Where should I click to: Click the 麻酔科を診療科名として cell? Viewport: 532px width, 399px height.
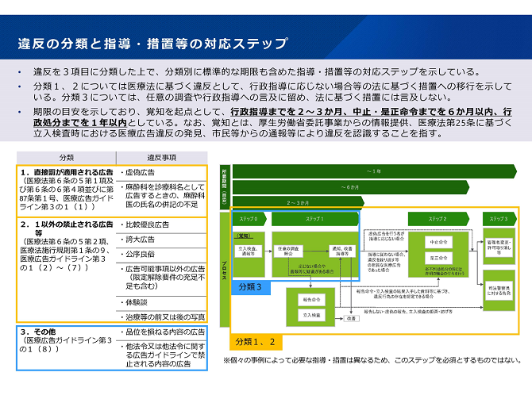(x=161, y=196)
